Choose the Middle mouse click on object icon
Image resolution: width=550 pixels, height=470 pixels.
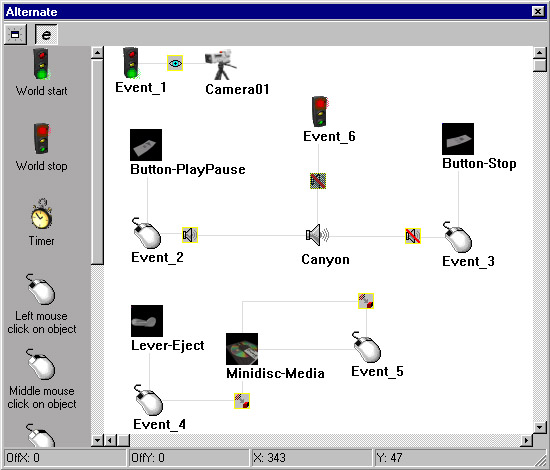41,364
